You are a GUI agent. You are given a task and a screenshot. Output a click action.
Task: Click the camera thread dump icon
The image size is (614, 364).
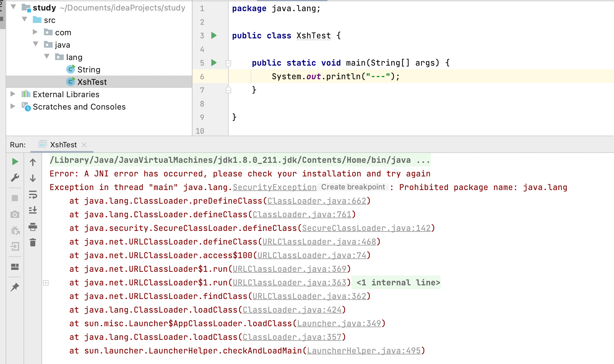(x=15, y=214)
